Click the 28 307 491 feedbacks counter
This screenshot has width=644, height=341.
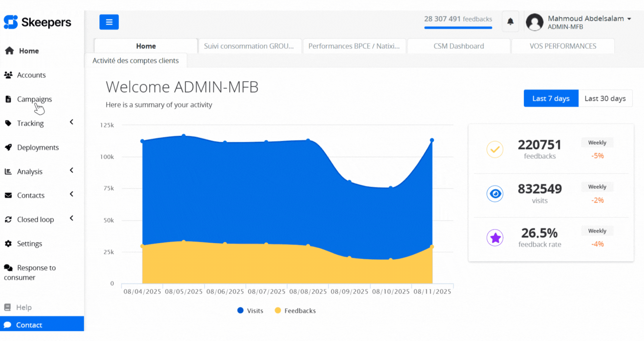point(458,19)
